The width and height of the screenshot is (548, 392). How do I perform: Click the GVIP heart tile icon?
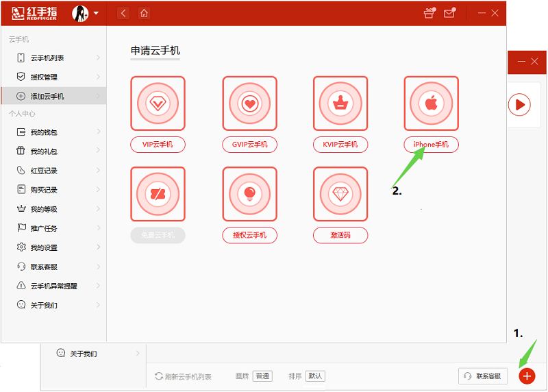tap(249, 103)
